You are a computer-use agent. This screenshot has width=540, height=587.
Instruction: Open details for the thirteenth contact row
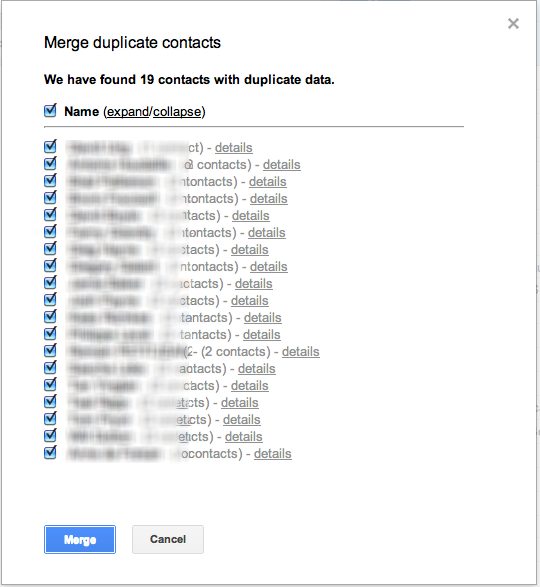click(301, 352)
